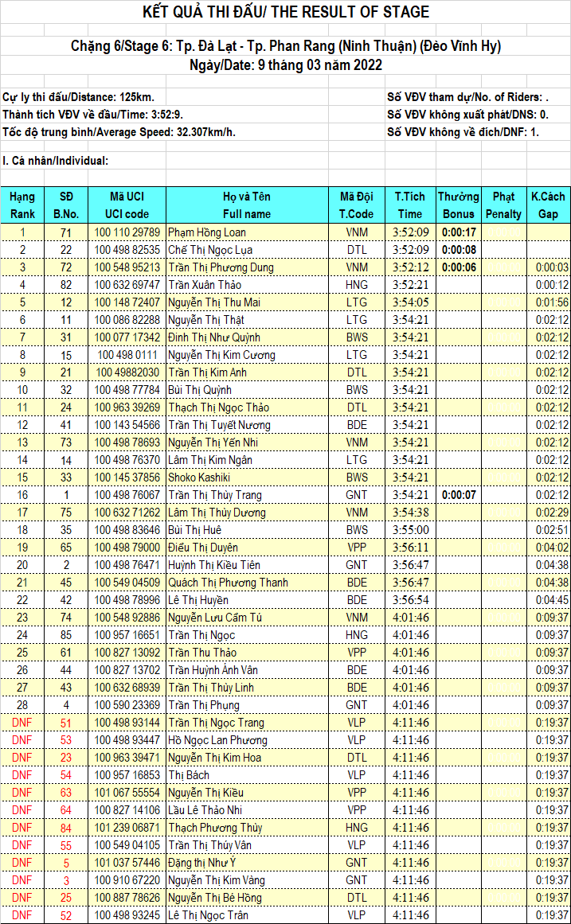Viewport: 571px width, 924px height.
Task: Click the 'I. Cá nhân/Individual' section label
Action: click(56, 161)
